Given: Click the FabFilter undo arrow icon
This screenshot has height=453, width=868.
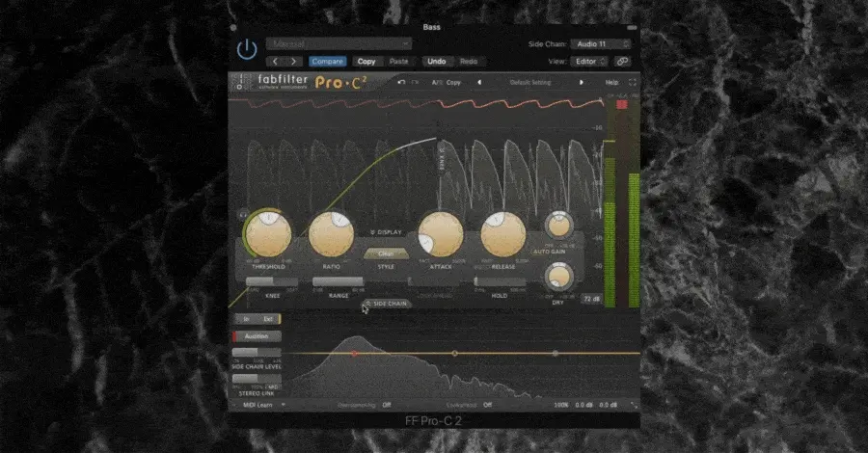Looking at the screenshot, I should click(401, 83).
